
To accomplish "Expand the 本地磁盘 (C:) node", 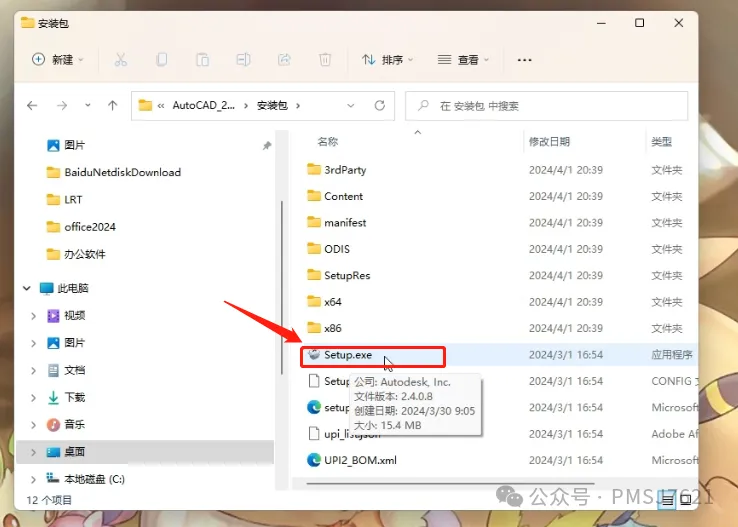I will pos(33,479).
